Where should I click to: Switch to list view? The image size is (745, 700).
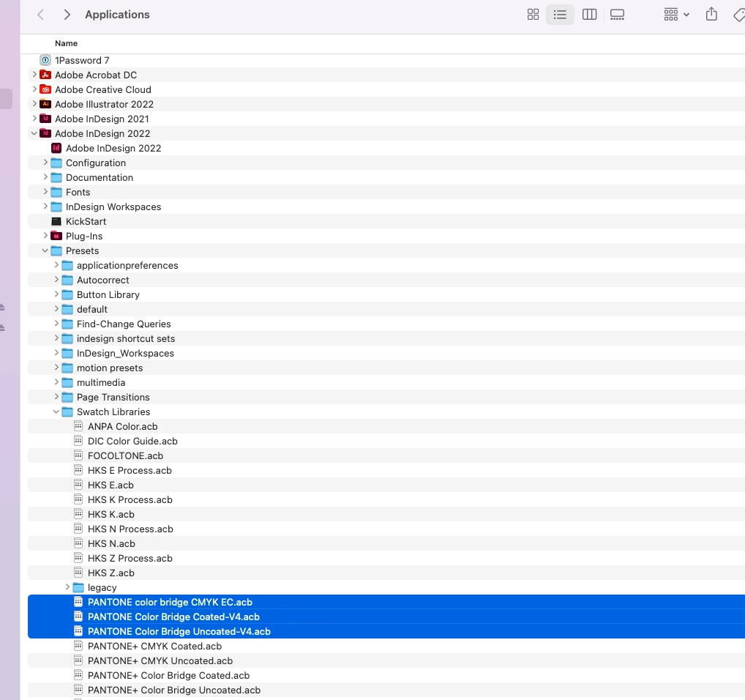(x=560, y=15)
